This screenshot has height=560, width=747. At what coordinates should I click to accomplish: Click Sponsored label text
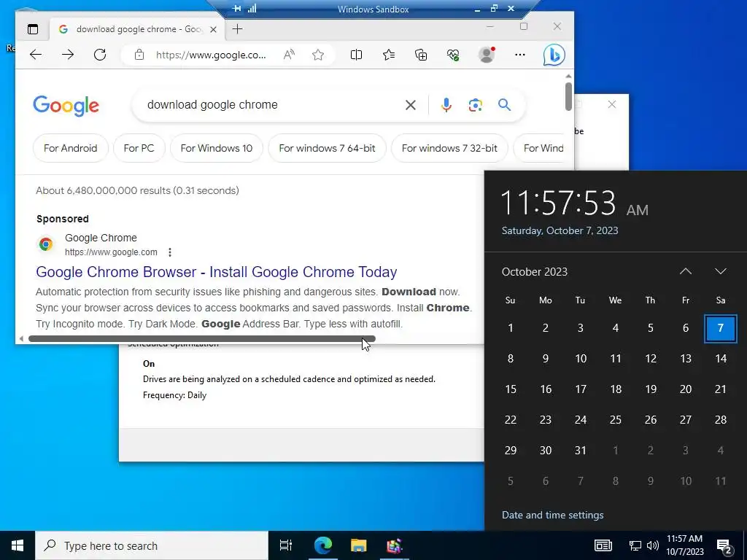pyautogui.click(x=63, y=219)
